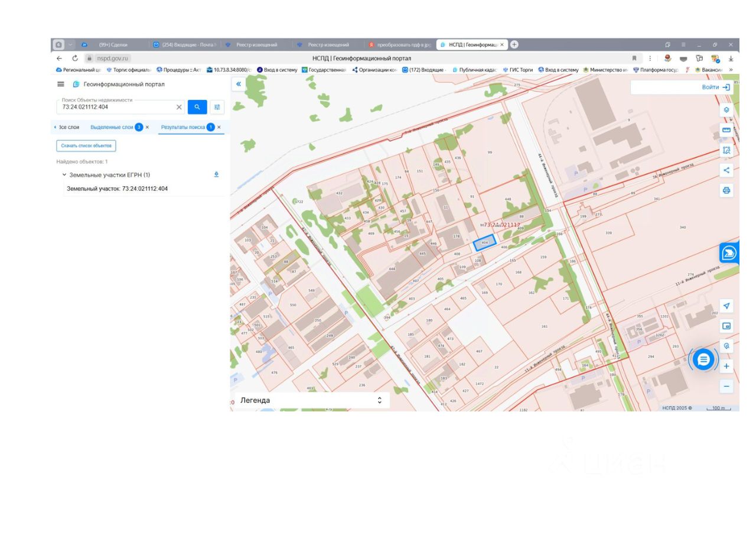Open the blue assistant side tab icon
The height and width of the screenshot is (535, 756).
point(729,253)
